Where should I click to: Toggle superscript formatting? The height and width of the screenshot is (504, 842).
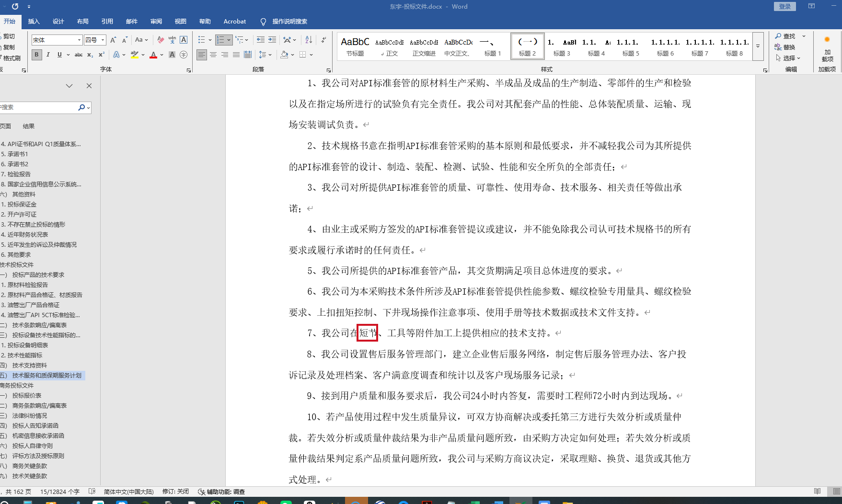[x=101, y=55]
